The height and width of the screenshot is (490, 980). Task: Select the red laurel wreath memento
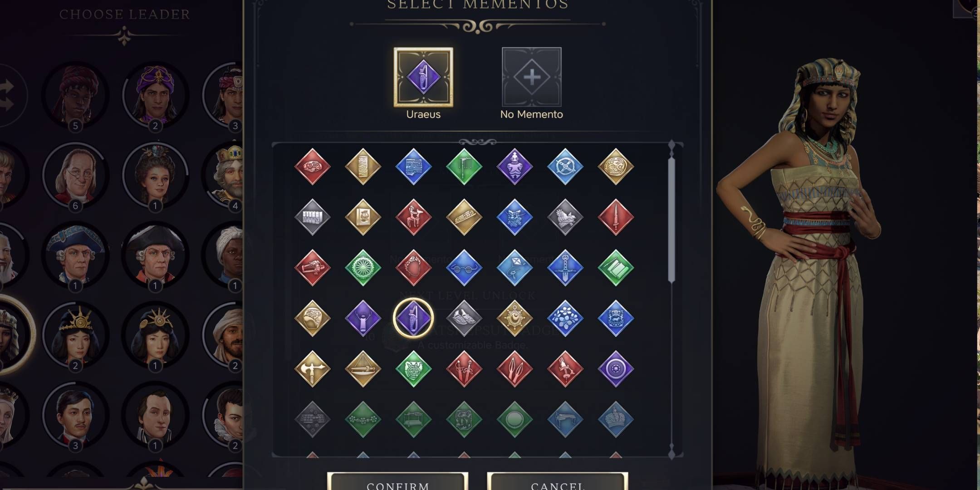pyautogui.click(x=413, y=268)
